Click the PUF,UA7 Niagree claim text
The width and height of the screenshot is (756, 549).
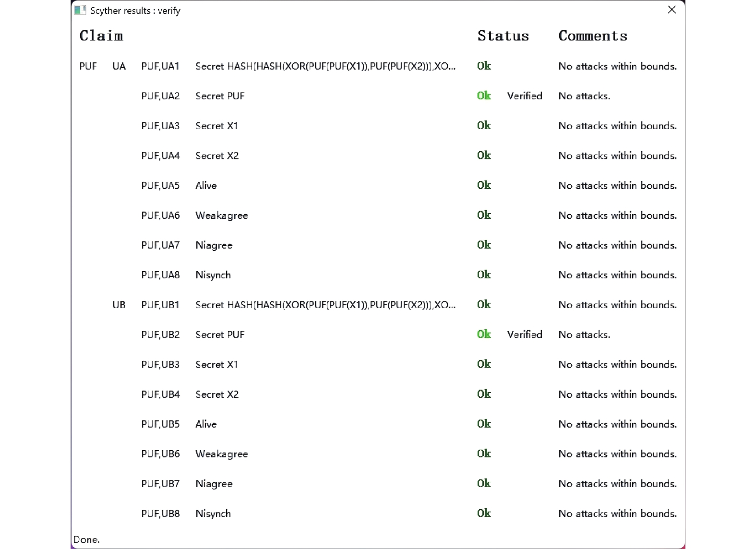click(x=214, y=245)
